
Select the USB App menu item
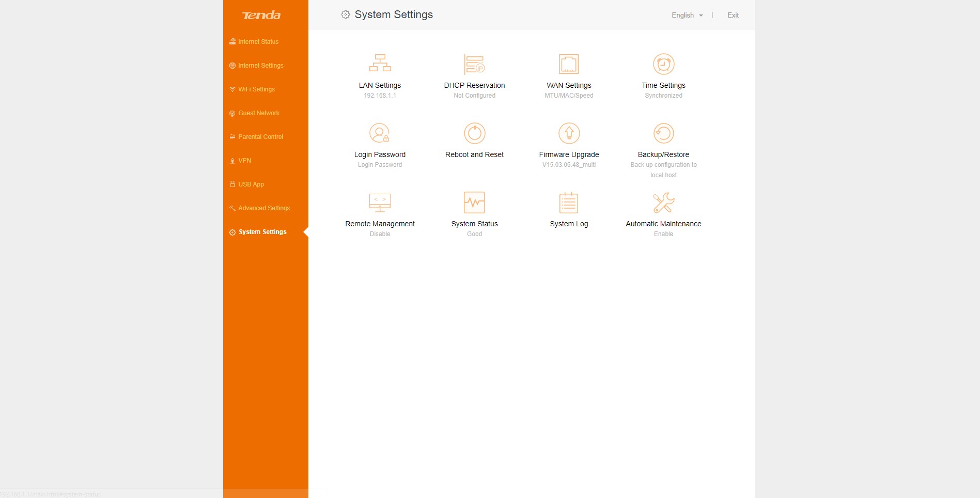click(251, 184)
